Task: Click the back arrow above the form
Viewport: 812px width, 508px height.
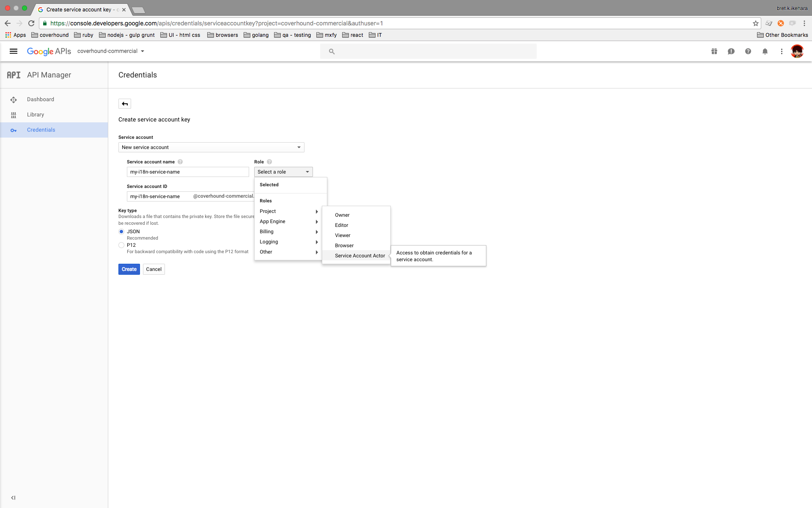Action: pos(125,104)
